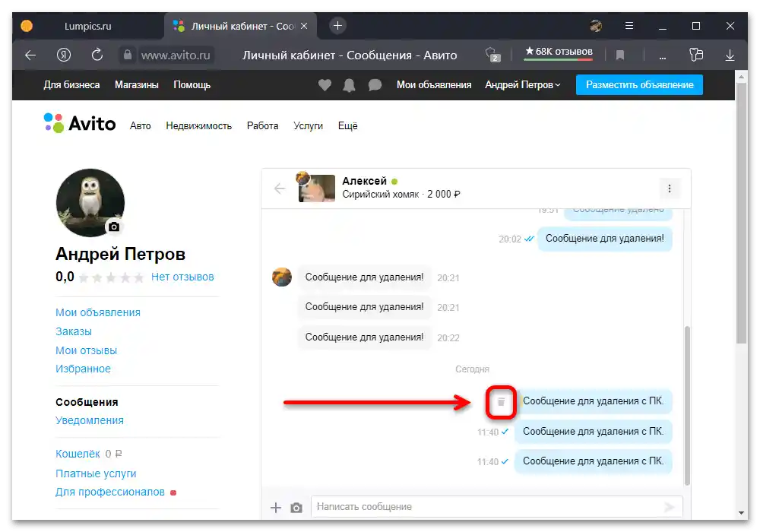Open the browser extensions panel icon

pos(696,55)
